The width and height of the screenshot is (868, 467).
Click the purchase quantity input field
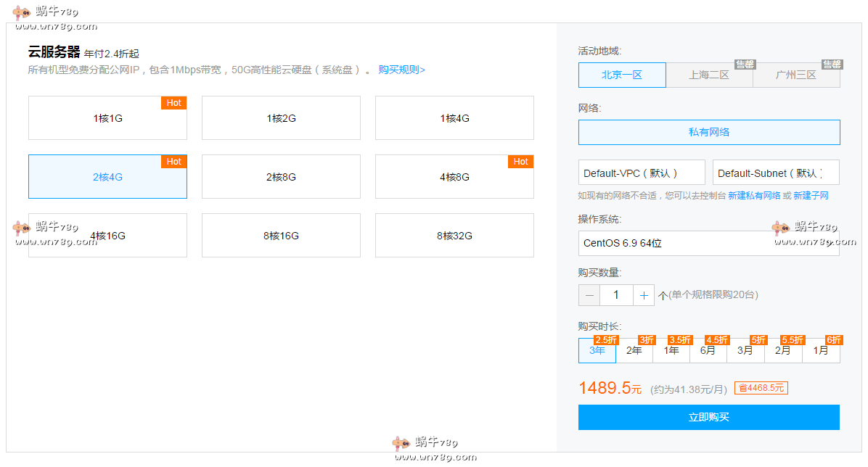pyautogui.click(x=616, y=295)
